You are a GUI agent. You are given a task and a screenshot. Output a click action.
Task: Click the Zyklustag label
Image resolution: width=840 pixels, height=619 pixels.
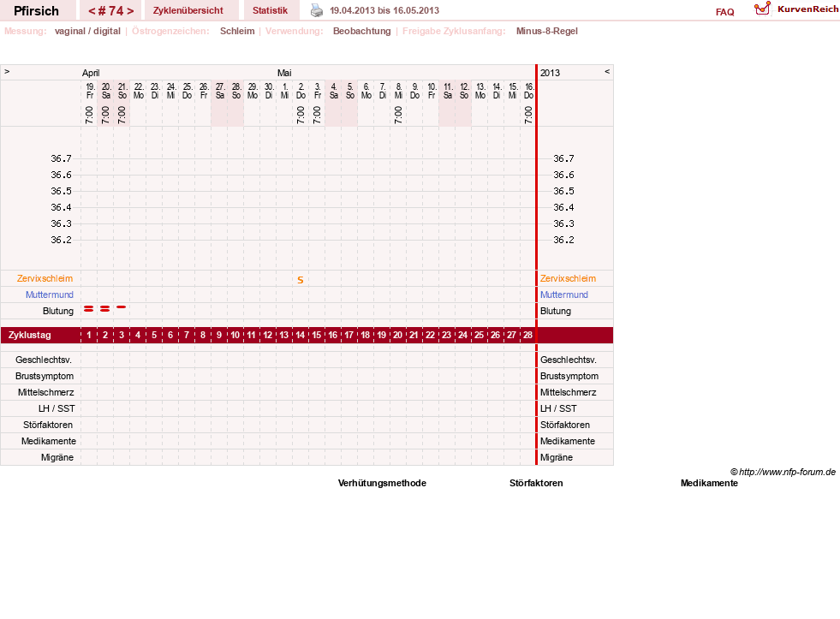click(29, 336)
